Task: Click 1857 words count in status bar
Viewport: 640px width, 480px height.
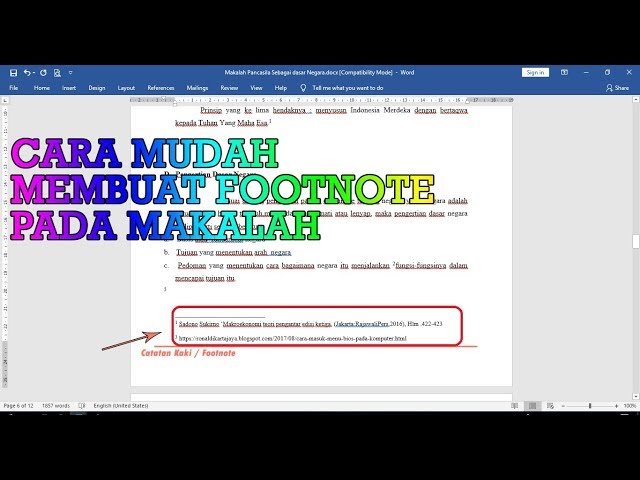Action: coord(56,406)
